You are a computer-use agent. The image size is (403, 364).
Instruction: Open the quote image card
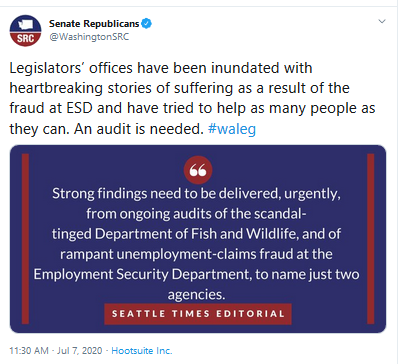pyautogui.click(x=198, y=239)
